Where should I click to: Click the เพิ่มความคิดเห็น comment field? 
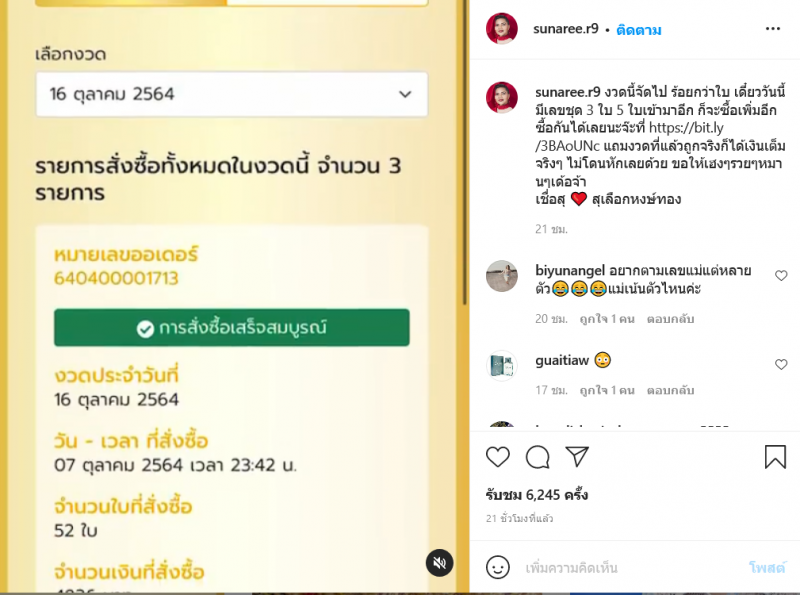point(632,567)
